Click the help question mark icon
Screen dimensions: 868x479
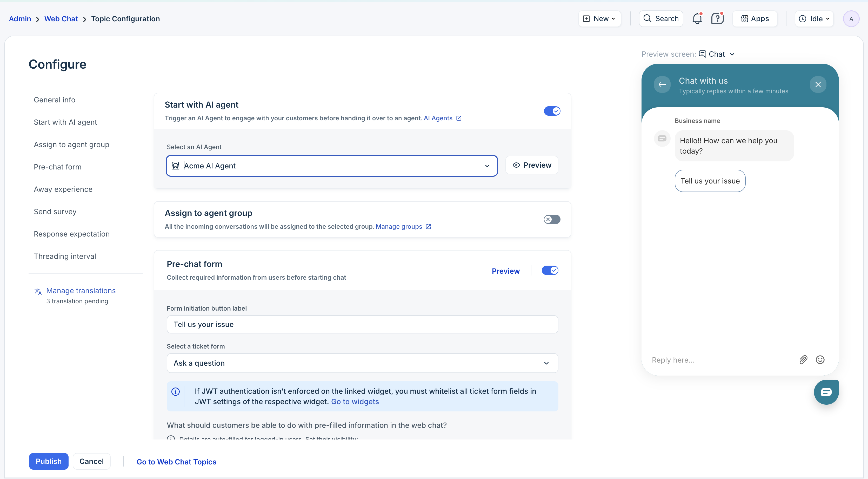click(717, 18)
